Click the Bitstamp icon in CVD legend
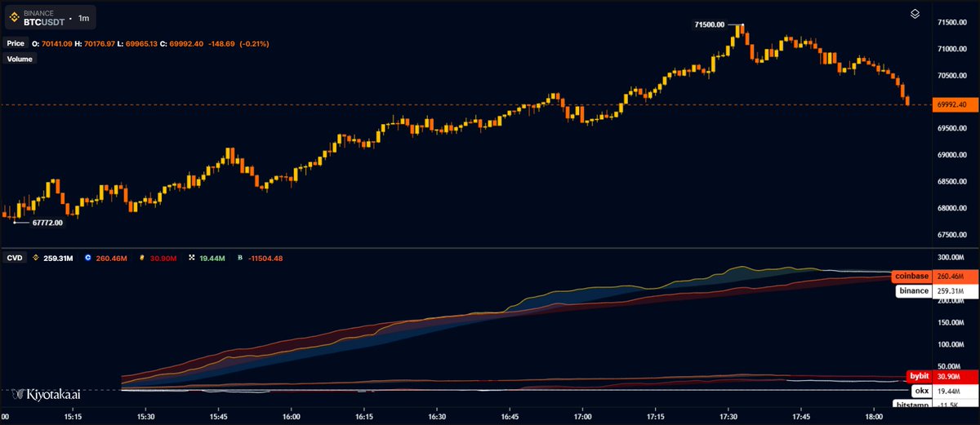 click(x=239, y=258)
